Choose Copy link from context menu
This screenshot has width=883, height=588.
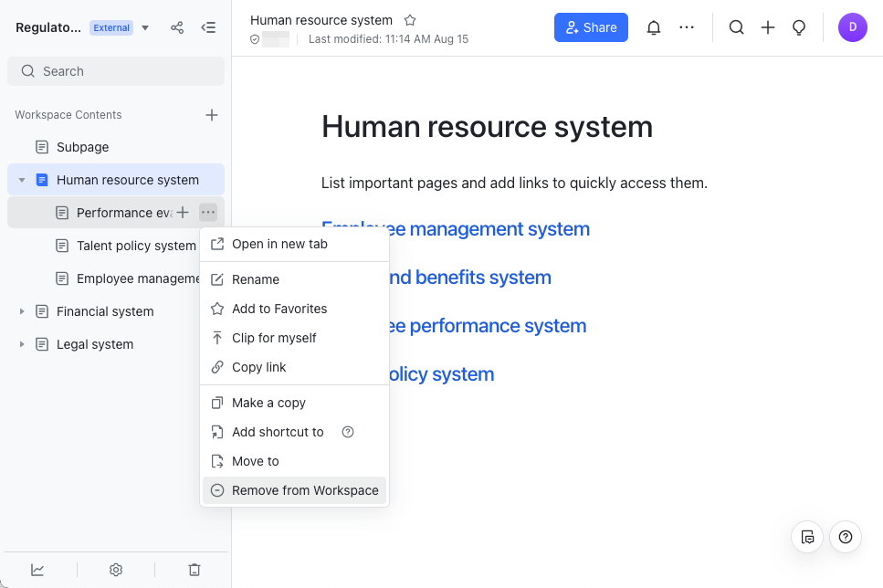pos(295,367)
